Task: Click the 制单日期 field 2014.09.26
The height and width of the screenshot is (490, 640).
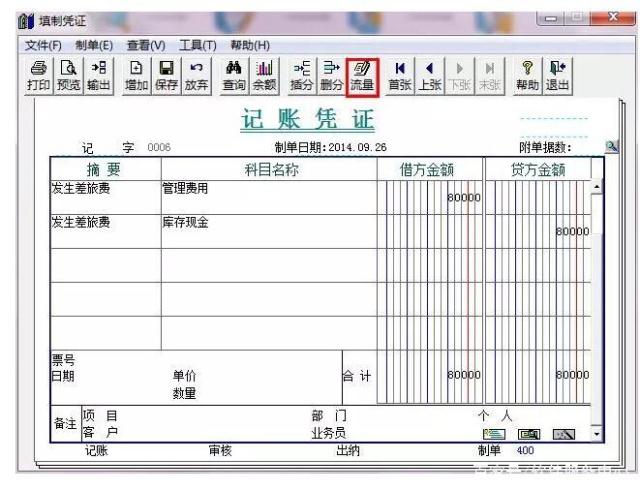Action: click(x=358, y=147)
